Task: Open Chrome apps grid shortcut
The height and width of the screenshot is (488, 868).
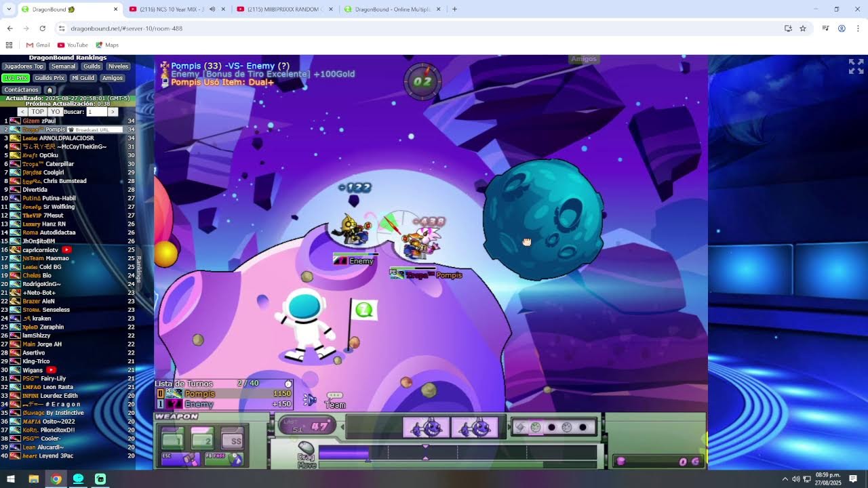Action: (9, 45)
